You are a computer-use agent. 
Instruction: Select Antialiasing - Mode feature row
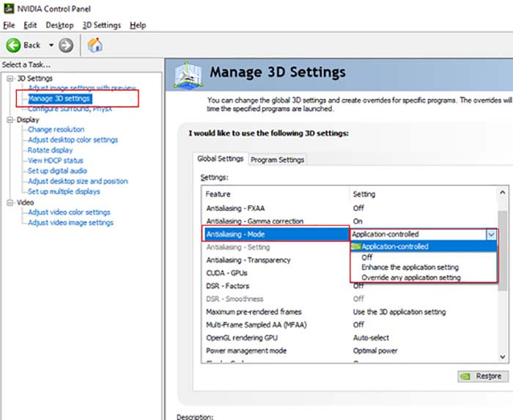[276, 235]
